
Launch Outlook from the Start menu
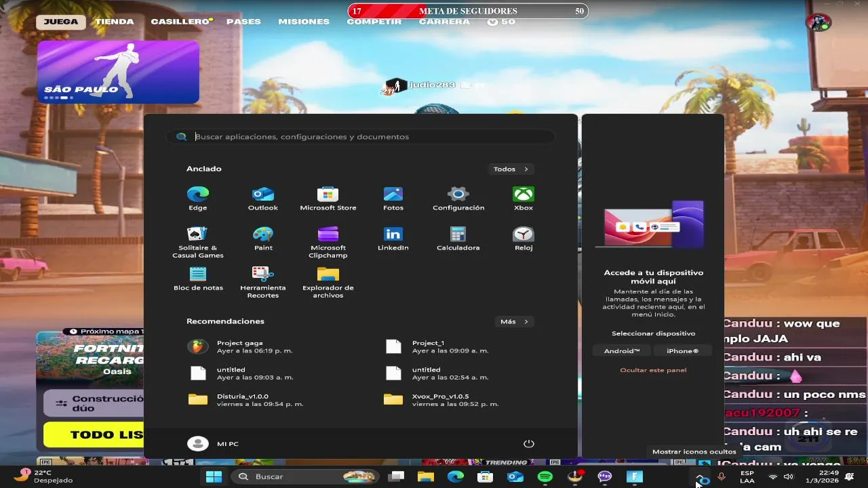click(263, 199)
